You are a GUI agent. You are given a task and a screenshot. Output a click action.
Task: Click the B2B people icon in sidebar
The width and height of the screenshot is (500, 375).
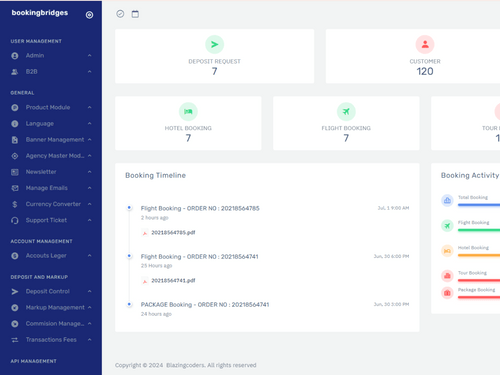pyautogui.click(x=15, y=72)
